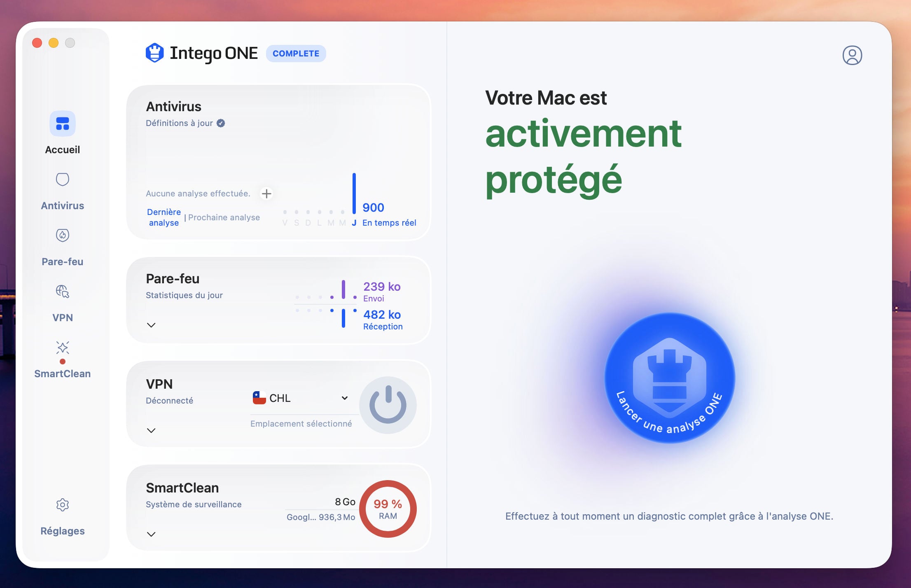Click the blue J day bar in the chart

click(x=354, y=194)
